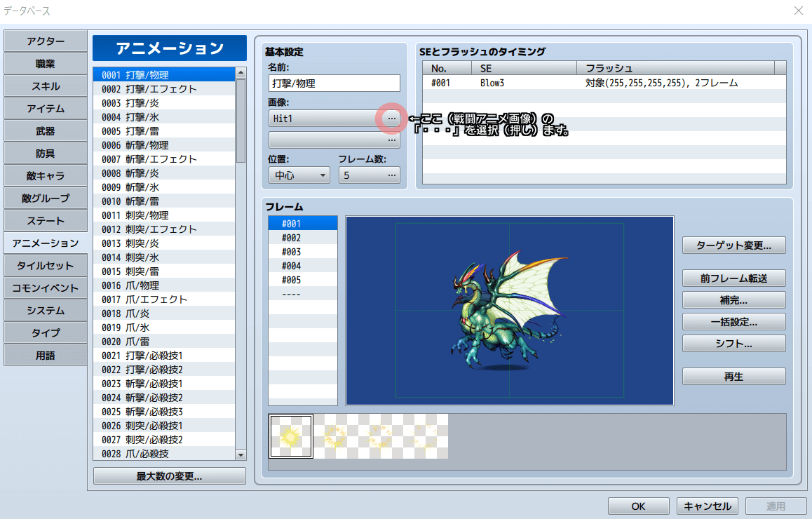812x519 pixels.
Task: Select frame #001
Action: click(x=303, y=224)
